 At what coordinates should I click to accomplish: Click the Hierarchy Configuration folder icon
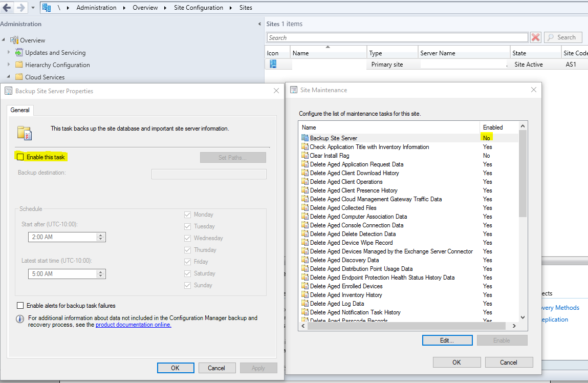tap(19, 65)
